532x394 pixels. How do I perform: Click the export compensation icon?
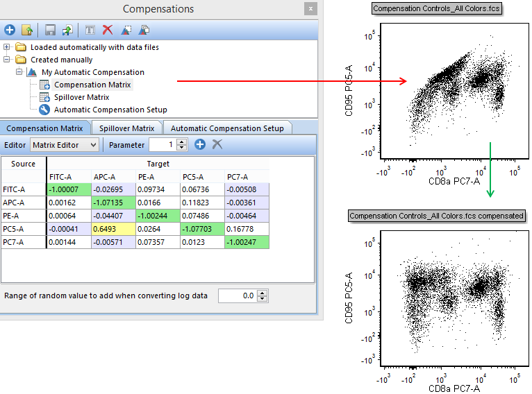[67, 30]
